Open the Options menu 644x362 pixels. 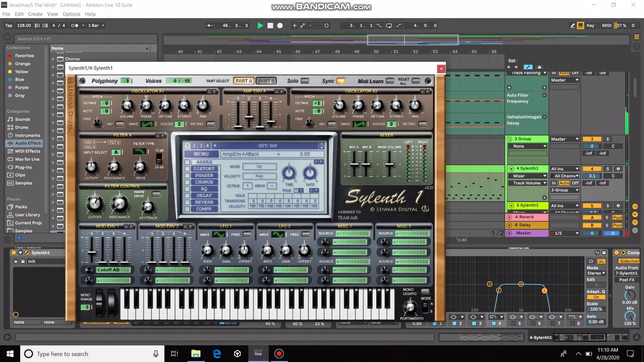(x=71, y=14)
